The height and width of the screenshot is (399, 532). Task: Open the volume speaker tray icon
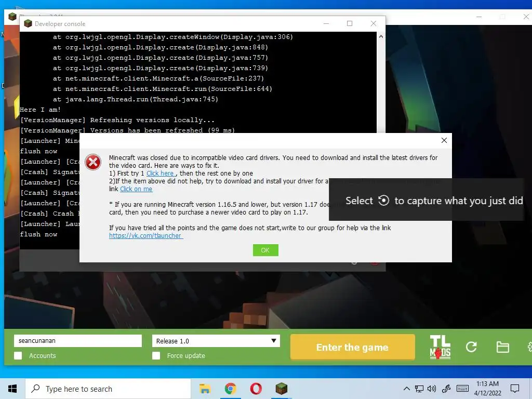point(432,389)
